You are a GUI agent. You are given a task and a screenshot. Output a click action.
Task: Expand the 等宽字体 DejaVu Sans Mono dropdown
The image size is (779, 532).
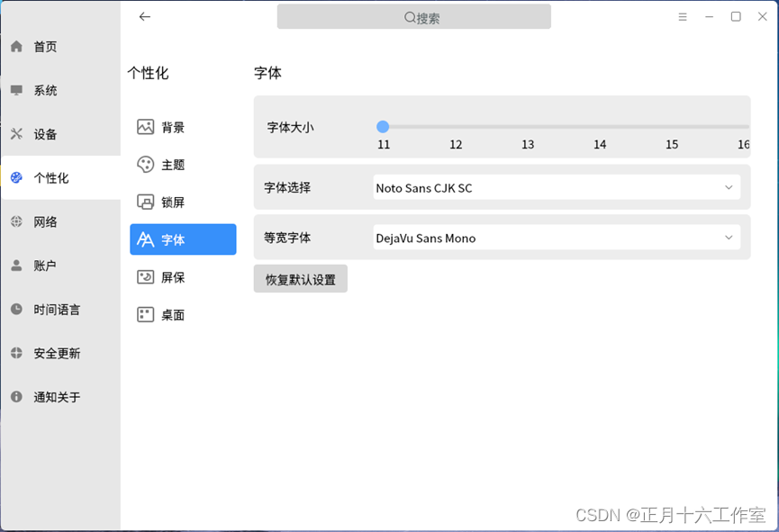click(x=557, y=238)
